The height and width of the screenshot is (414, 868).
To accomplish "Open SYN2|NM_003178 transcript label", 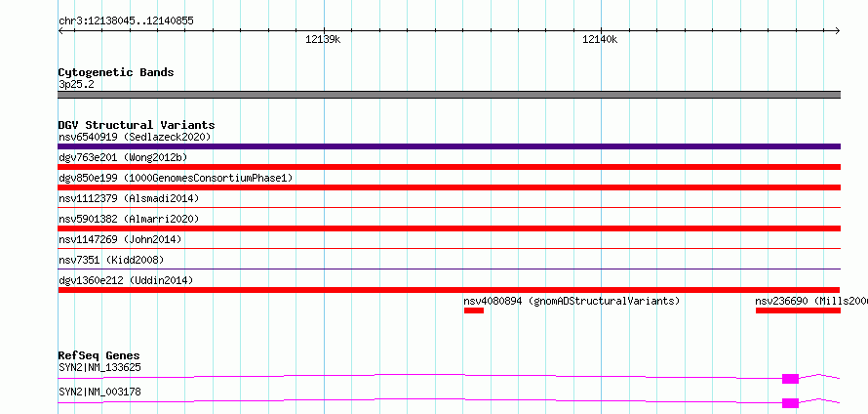I will tap(99, 392).
